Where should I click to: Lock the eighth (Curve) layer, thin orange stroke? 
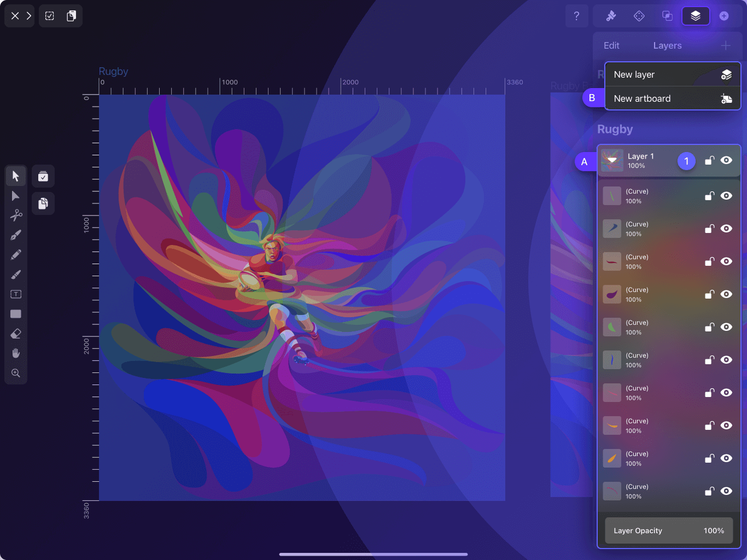point(709,425)
